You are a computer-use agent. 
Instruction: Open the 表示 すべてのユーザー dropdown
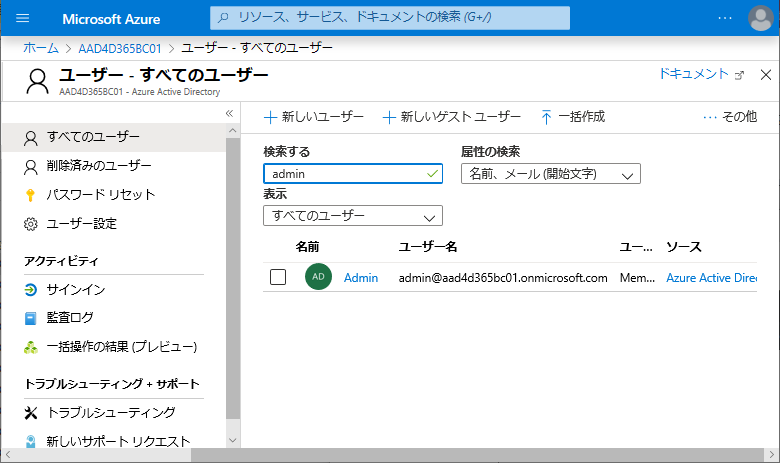pyautogui.click(x=353, y=216)
